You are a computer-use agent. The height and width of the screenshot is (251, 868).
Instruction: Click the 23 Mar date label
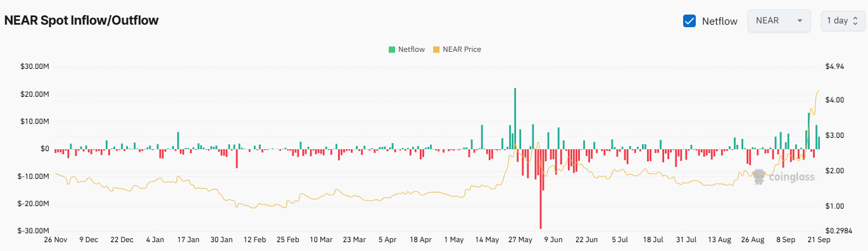coord(355,240)
